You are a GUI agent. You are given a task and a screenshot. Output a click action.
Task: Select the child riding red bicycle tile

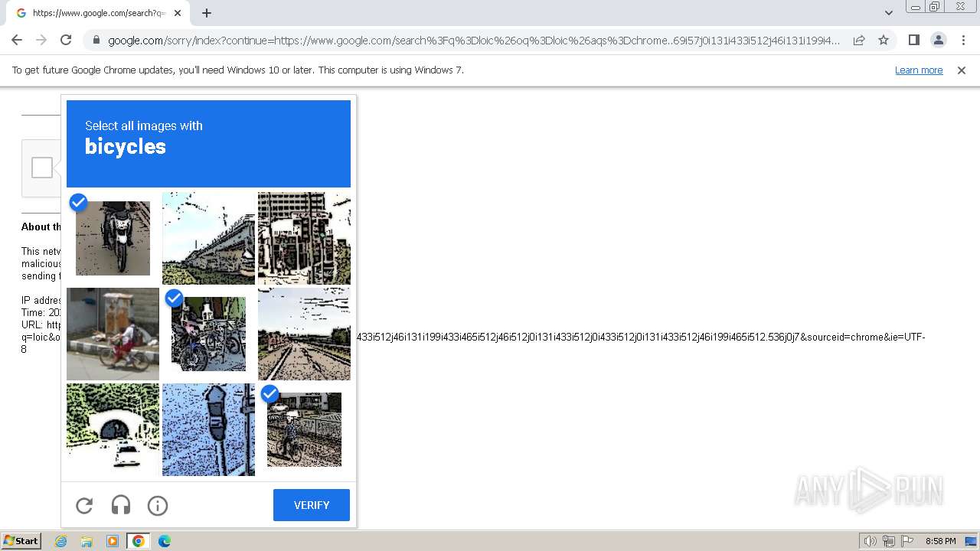click(x=113, y=334)
